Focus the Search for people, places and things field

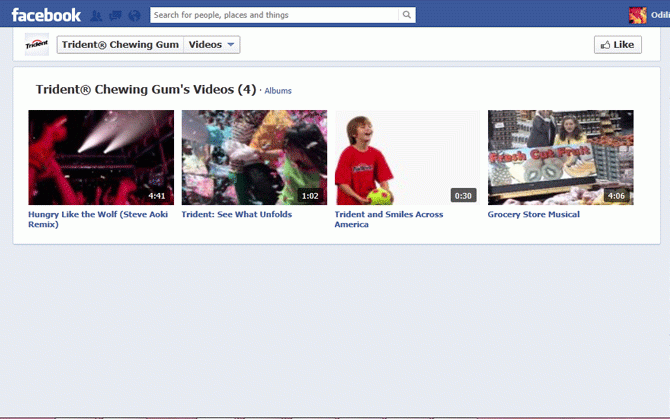click(274, 15)
